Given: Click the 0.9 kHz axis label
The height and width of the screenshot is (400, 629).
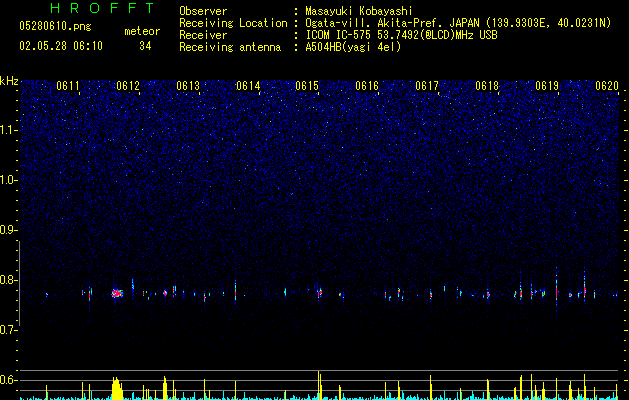Looking at the screenshot, I should point(9,230).
